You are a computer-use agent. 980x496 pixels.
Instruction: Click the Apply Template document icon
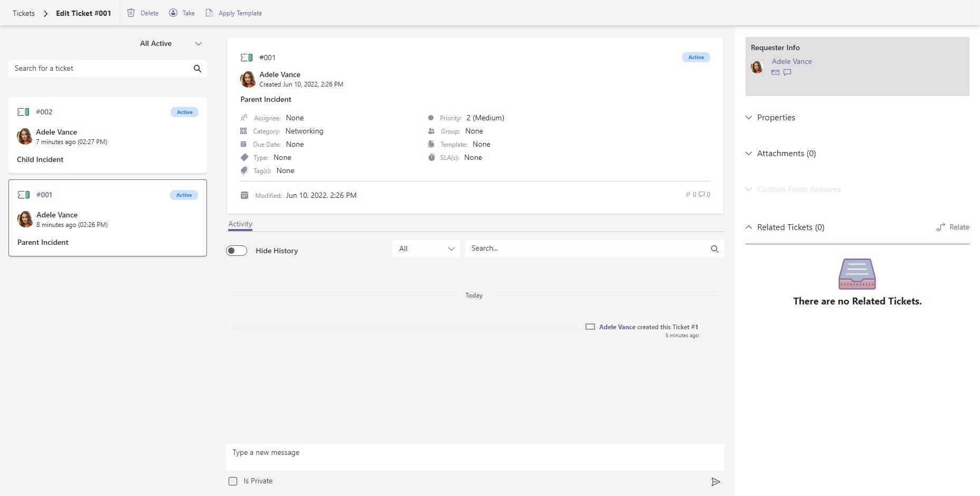(209, 13)
